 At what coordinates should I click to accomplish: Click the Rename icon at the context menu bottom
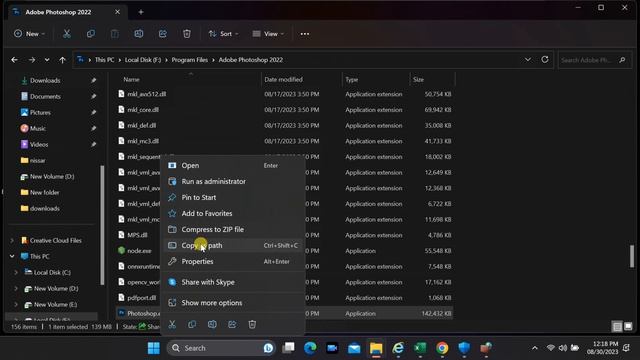point(212,324)
